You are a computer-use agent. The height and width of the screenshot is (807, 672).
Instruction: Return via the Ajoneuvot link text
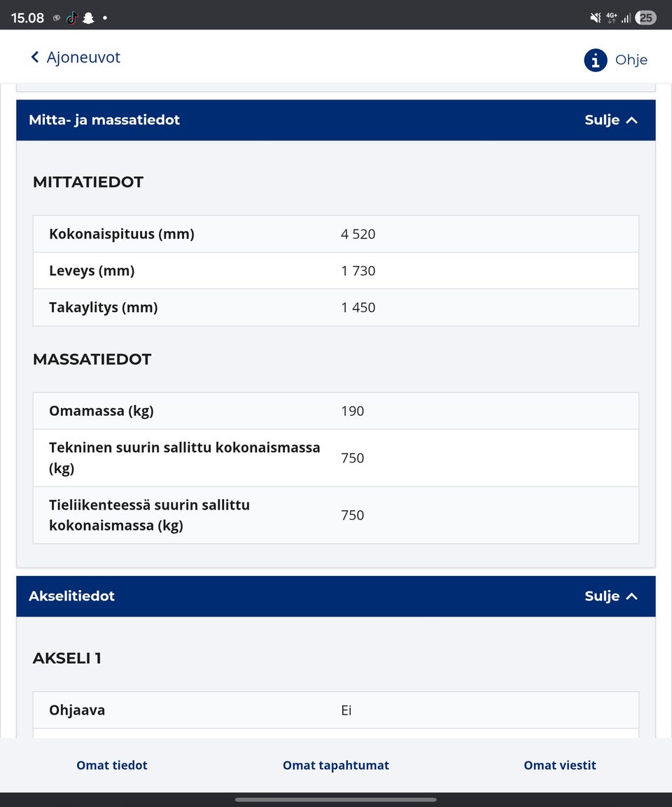[83, 57]
